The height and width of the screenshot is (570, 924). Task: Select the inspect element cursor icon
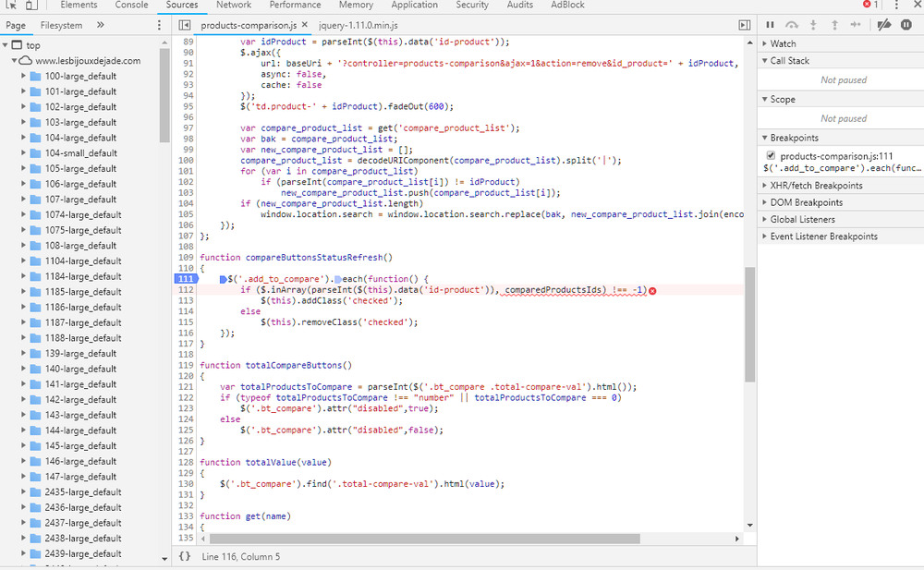[x=9, y=6]
